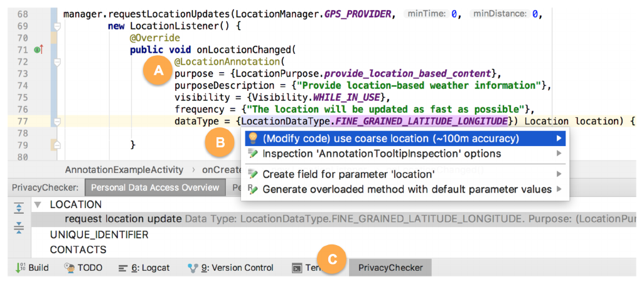The height and width of the screenshot is (284, 644).
Task: Click onCreate in the breadcrumb bar
Action: coord(222,170)
